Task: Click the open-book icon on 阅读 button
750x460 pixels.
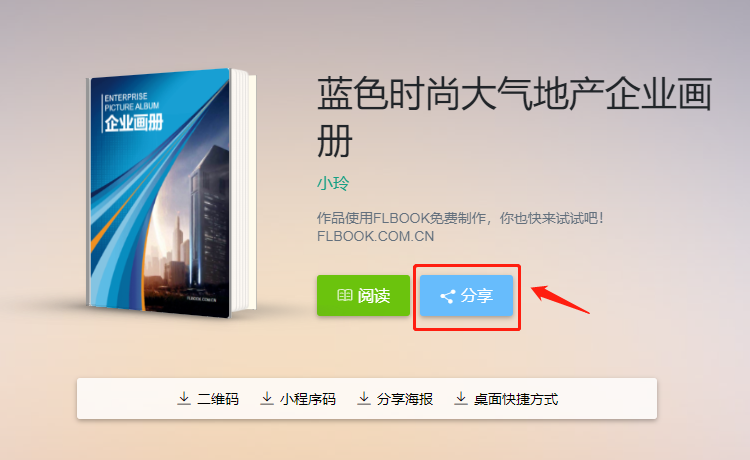Action: 344,295
